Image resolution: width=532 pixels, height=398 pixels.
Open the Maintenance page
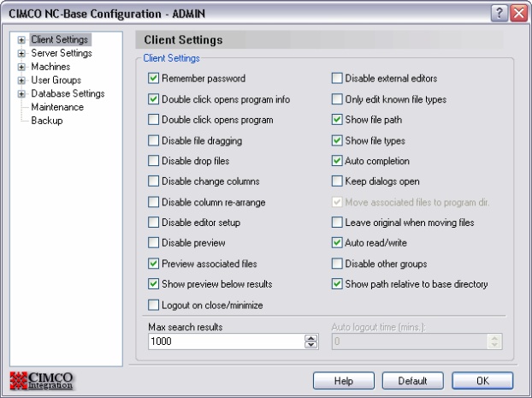(57, 107)
